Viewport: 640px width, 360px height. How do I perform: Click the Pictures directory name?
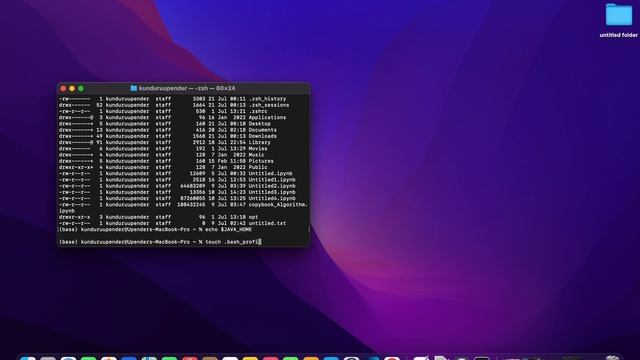pos(261,161)
